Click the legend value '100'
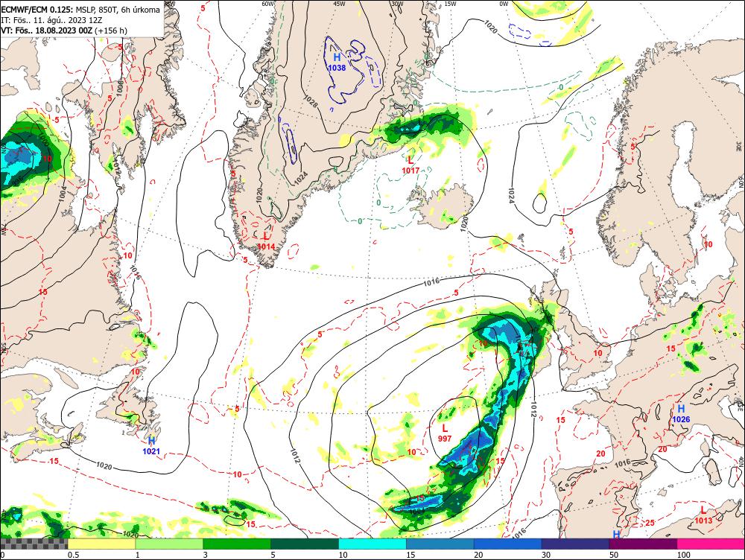745x560 pixels. tap(684, 555)
